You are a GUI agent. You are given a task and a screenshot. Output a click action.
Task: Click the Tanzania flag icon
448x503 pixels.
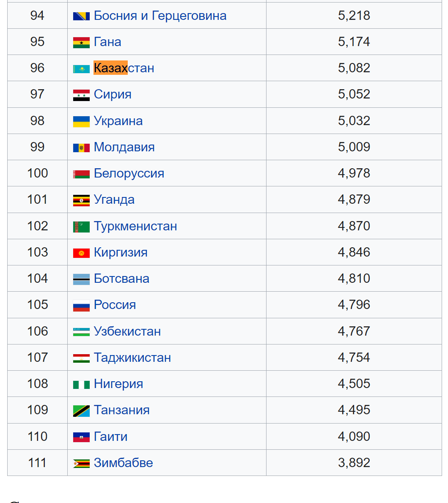(81, 411)
